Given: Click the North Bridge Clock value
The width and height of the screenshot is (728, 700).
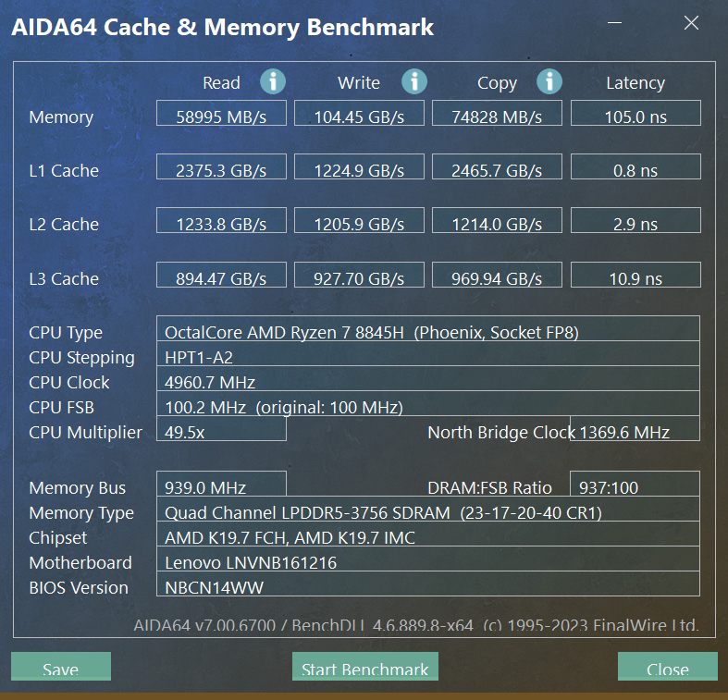Looking at the screenshot, I should point(635,429).
